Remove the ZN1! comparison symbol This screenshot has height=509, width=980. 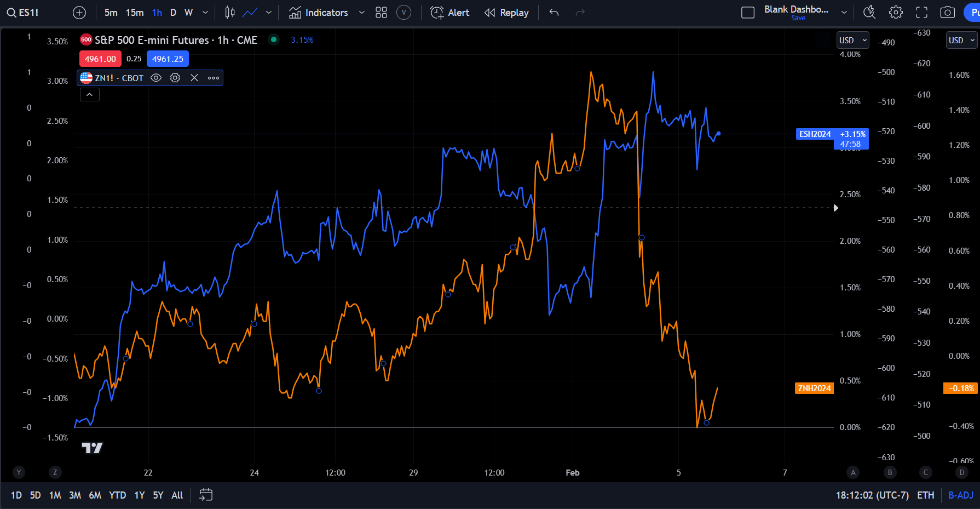click(x=194, y=78)
